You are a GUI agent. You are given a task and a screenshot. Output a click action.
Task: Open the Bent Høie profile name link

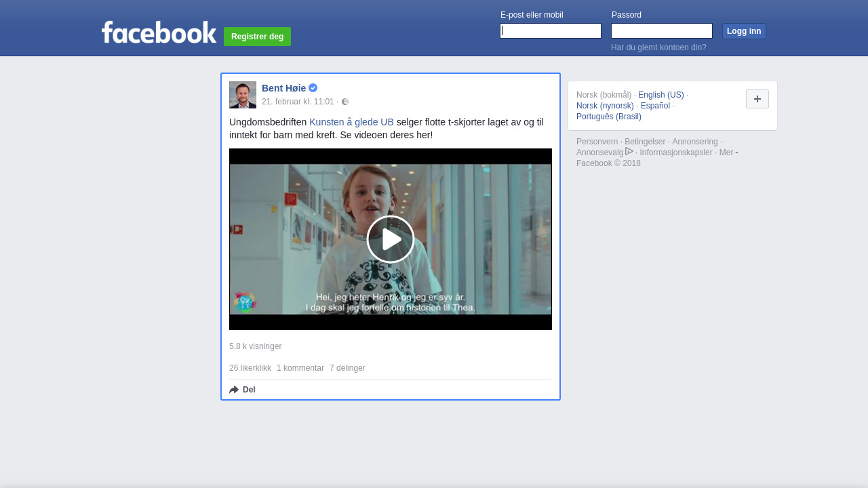[284, 88]
